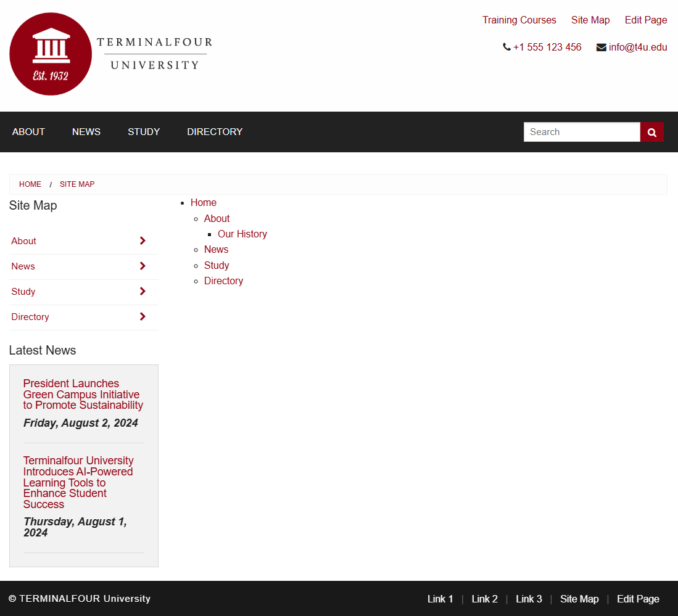Expand the Study sidebar chevron
The width and height of the screenshot is (678, 616).
click(x=143, y=292)
